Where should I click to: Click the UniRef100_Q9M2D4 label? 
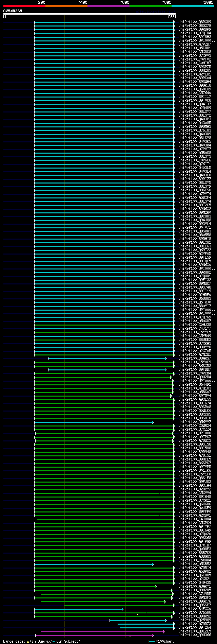click(195, 377)
